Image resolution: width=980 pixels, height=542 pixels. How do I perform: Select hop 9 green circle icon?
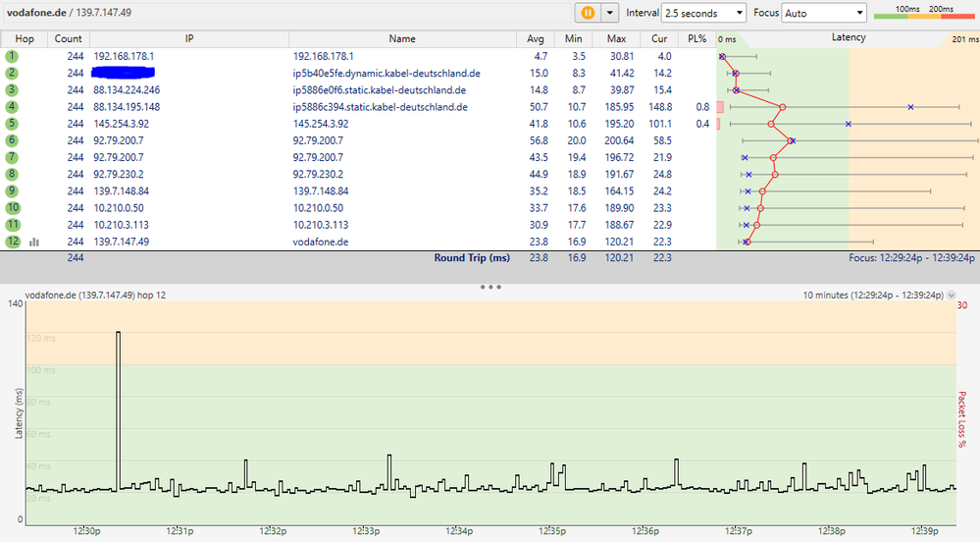point(12,191)
